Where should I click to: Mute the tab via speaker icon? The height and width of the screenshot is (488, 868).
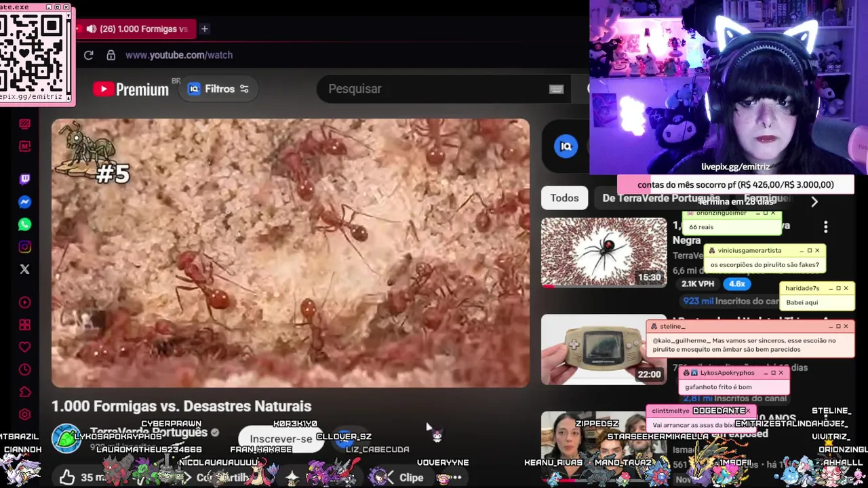(x=91, y=29)
